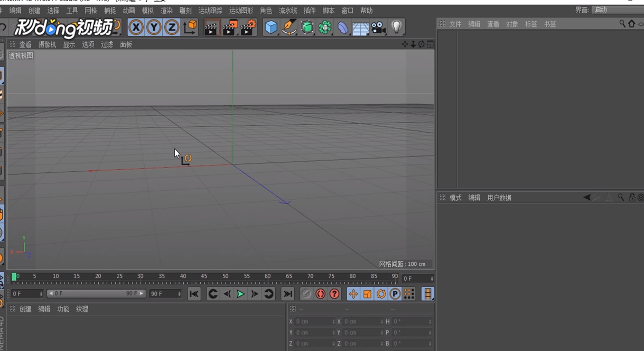Toggle the X axis lock
Image resolution: width=644 pixels, height=351 pixels.
point(136,27)
